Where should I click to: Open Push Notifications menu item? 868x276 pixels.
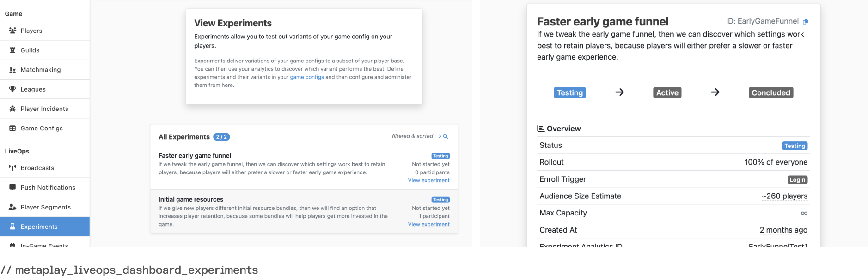point(48,187)
